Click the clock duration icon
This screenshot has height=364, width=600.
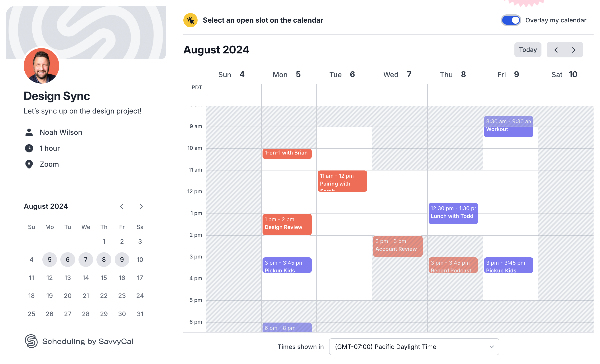[x=29, y=148]
